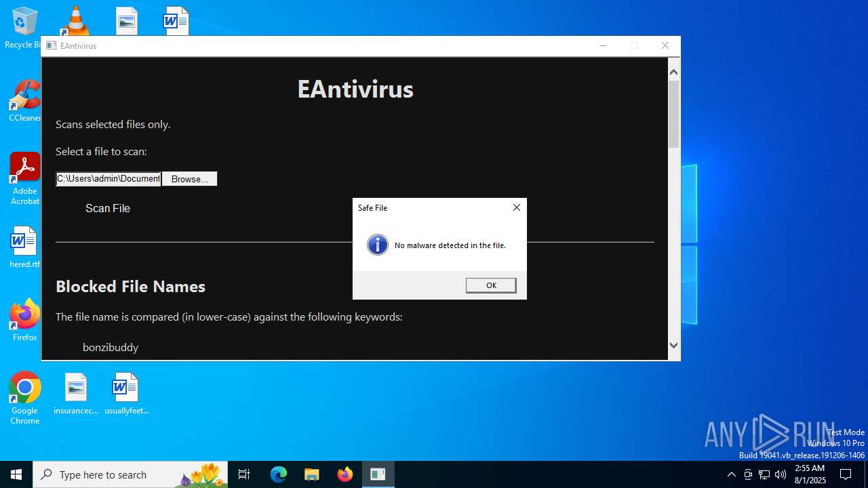The width and height of the screenshot is (868, 488).
Task: Click the file path input field
Action: click(x=108, y=179)
